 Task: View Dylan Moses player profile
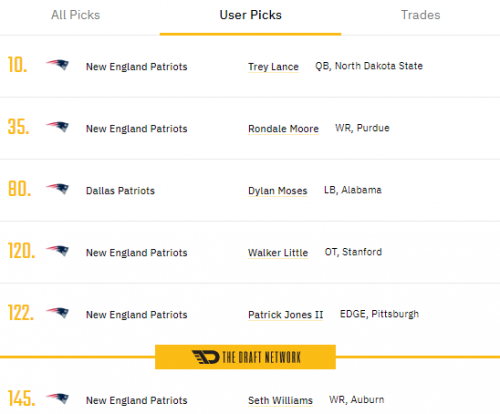coord(278,191)
